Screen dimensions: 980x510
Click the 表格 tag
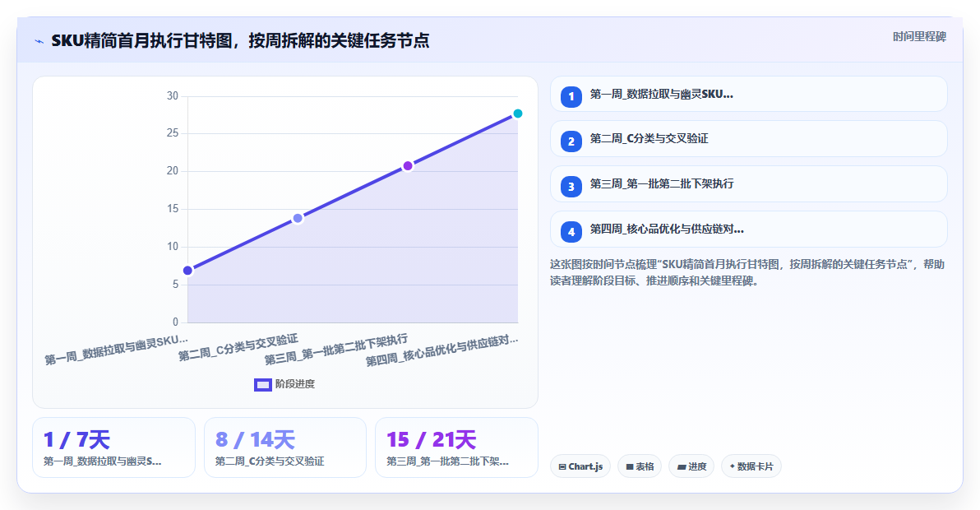coord(640,466)
